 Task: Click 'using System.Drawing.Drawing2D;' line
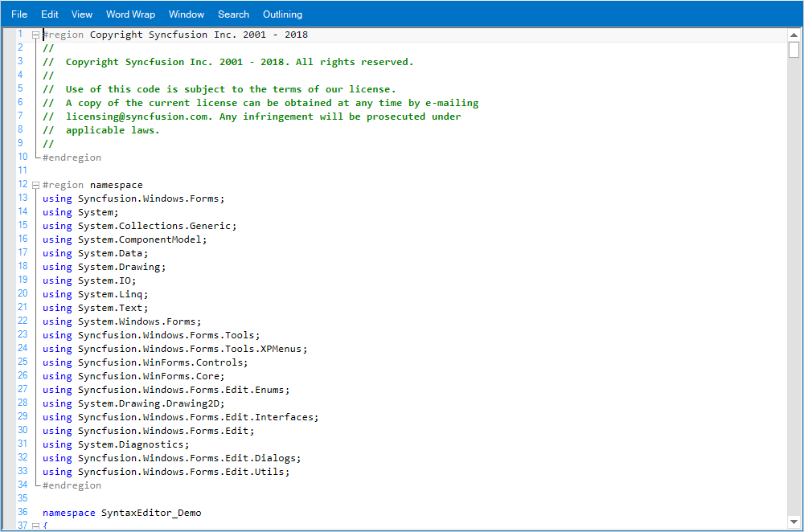point(133,403)
